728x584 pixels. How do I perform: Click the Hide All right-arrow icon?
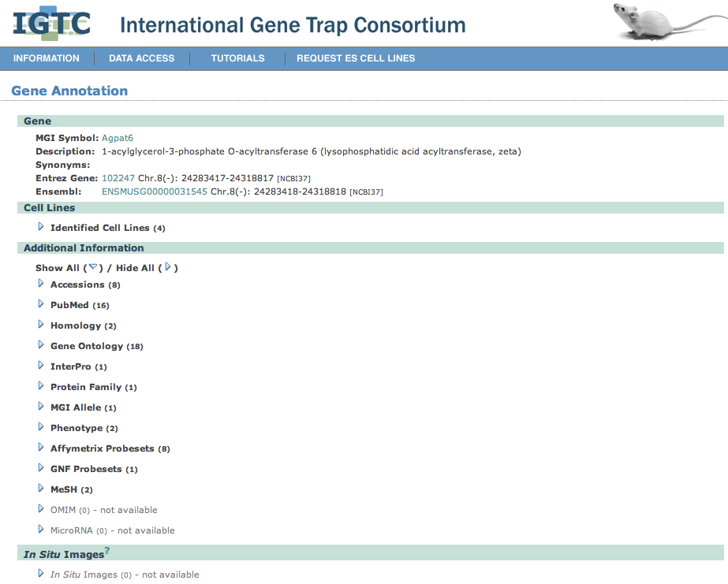coord(168,267)
